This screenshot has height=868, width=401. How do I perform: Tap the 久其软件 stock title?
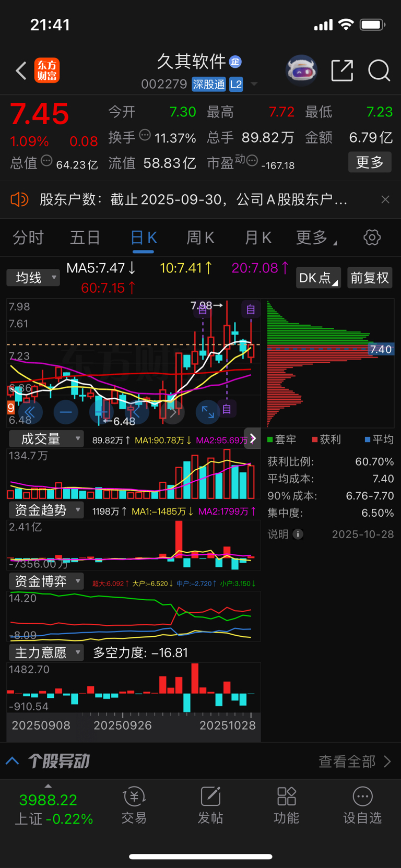191,62
